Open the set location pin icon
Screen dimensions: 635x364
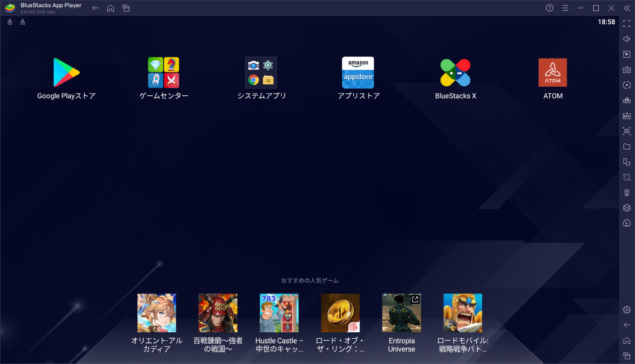pos(627,192)
